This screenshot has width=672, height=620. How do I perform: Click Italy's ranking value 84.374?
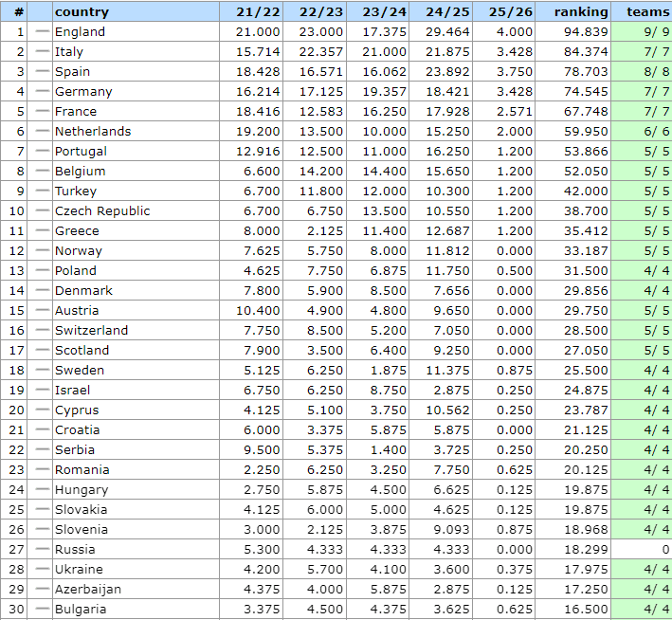coord(586,52)
